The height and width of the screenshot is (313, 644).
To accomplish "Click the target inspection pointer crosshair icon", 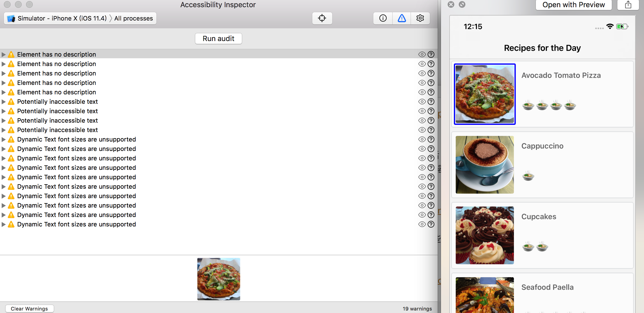I will (x=322, y=18).
